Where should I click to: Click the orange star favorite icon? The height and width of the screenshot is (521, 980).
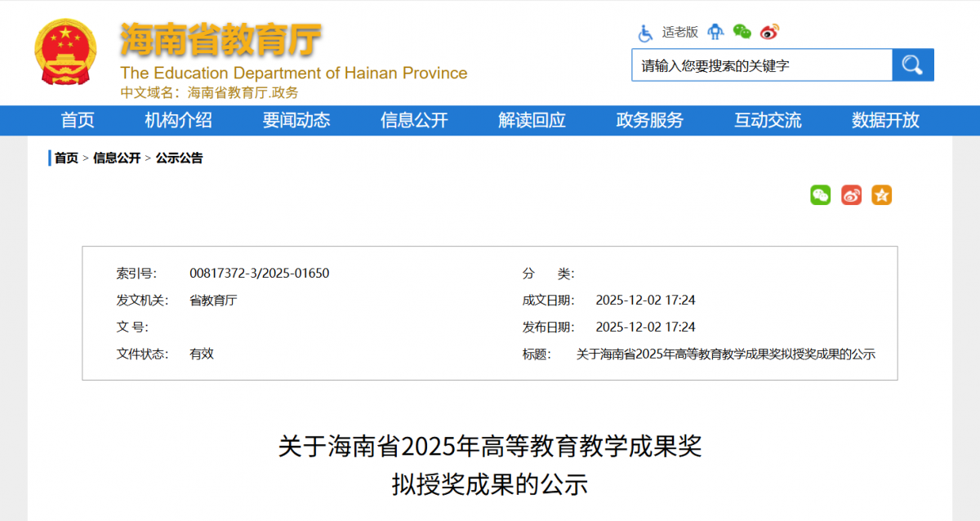coord(881,195)
